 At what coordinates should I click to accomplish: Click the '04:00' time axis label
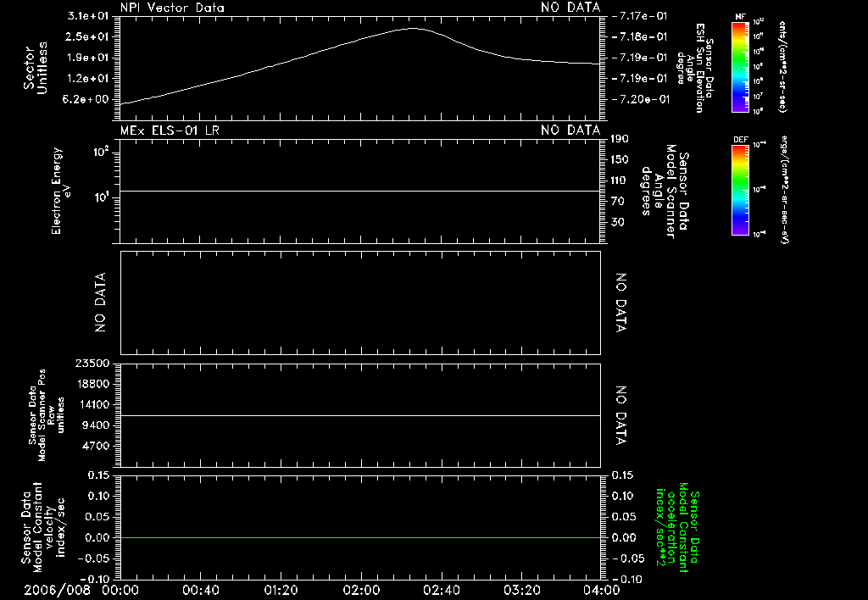click(x=601, y=590)
